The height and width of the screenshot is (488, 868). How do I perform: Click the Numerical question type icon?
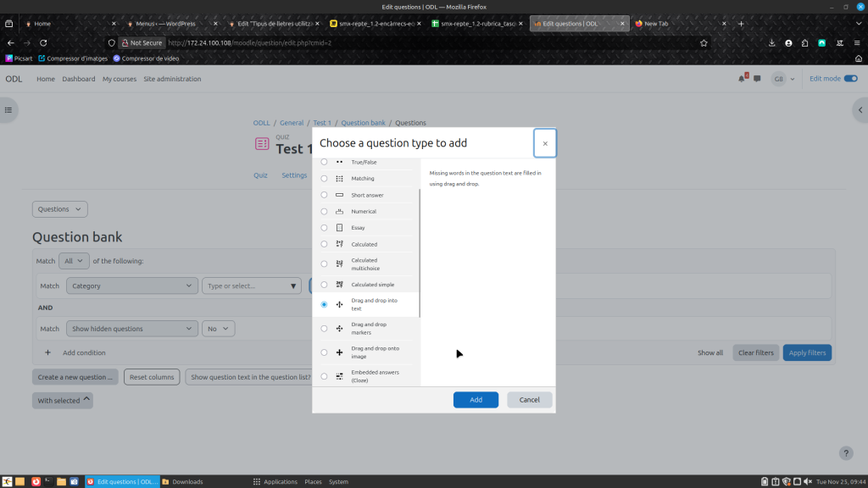(339, 212)
